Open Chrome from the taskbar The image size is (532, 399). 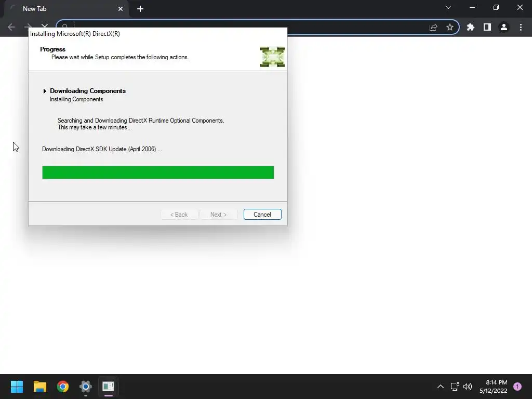63,387
